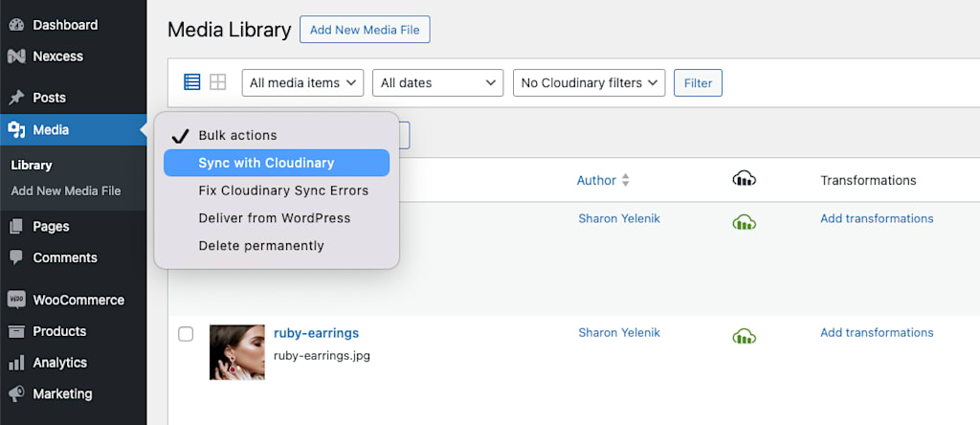Screen dimensions: 980x425
Task: Open Posts menu label
Action: pyautogui.click(x=50, y=98)
